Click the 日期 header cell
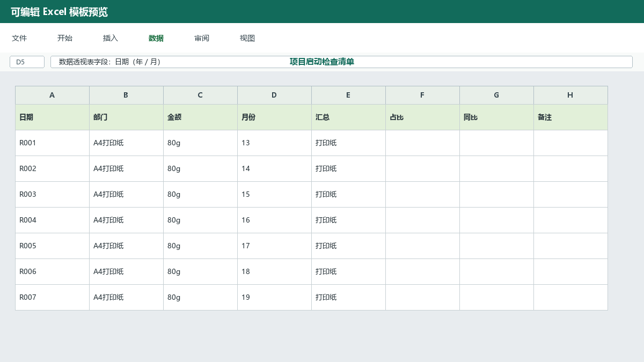 click(x=52, y=117)
